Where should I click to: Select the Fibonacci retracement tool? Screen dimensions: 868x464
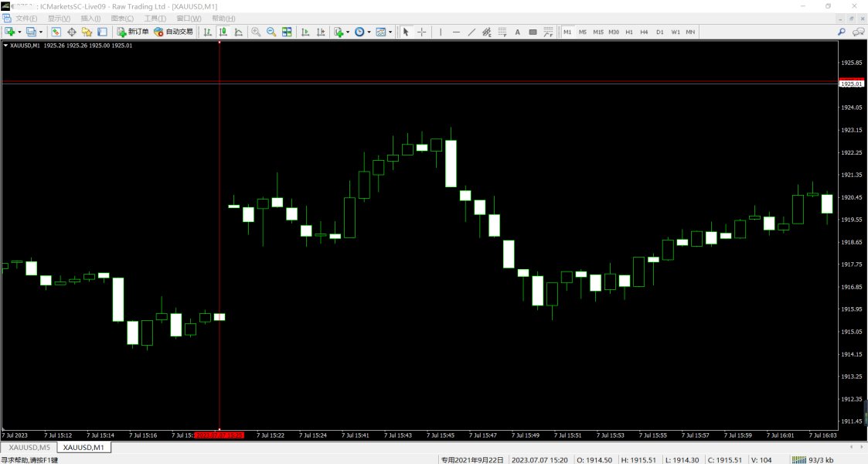point(502,32)
